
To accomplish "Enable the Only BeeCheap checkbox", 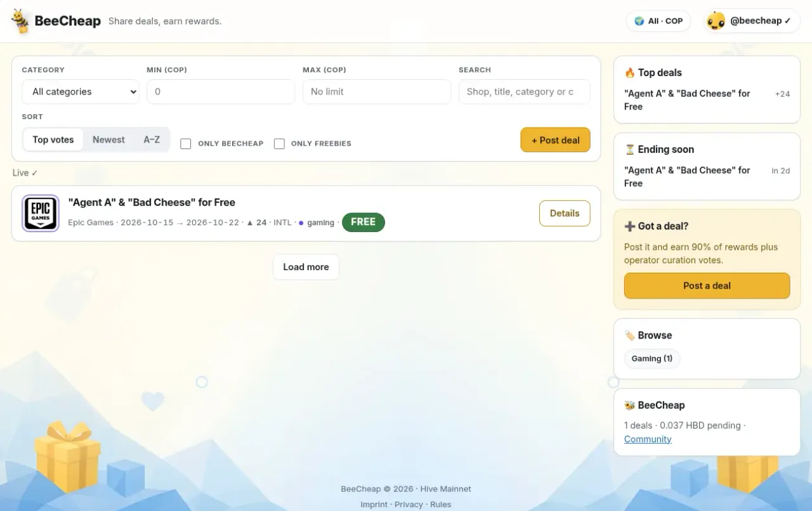I will coord(186,144).
